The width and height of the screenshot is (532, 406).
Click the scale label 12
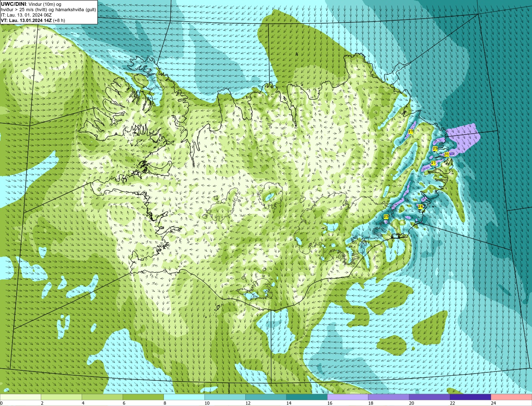(248, 403)
